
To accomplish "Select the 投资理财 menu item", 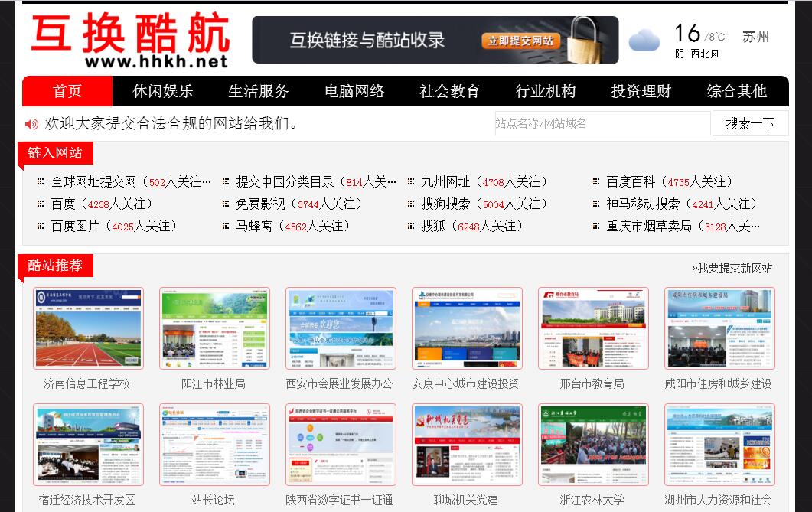I will pos(641,91).
